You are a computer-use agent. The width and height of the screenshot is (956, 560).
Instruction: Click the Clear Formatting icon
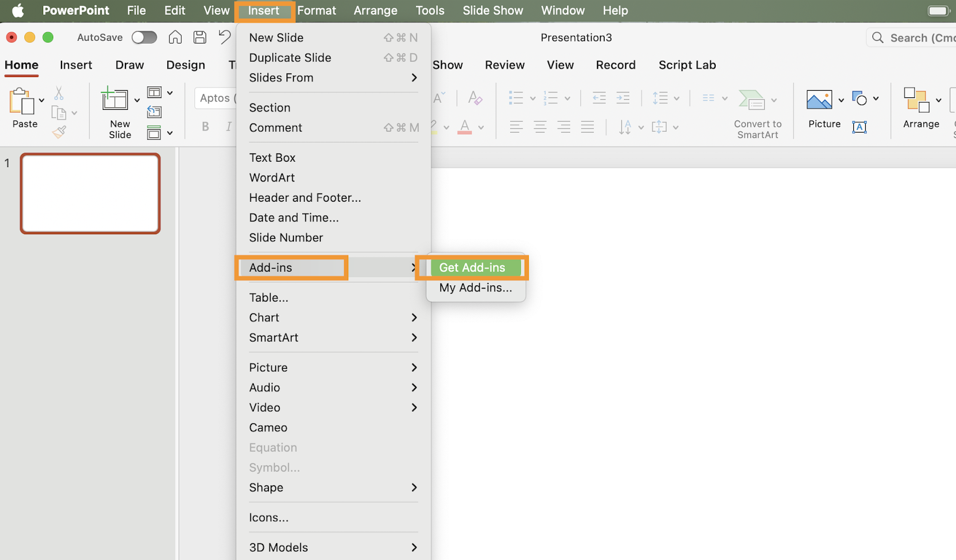coord(476,97)
